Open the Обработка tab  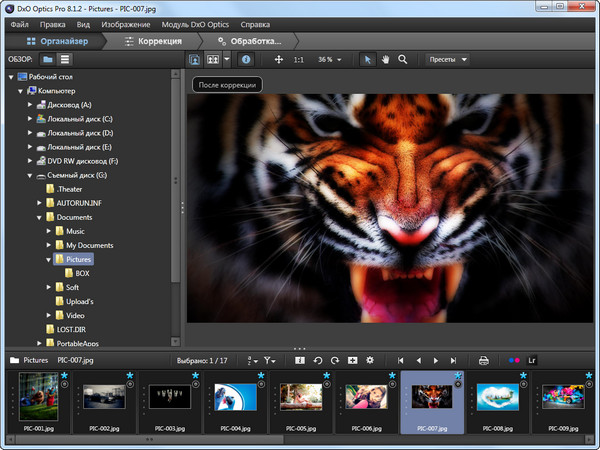248,41
